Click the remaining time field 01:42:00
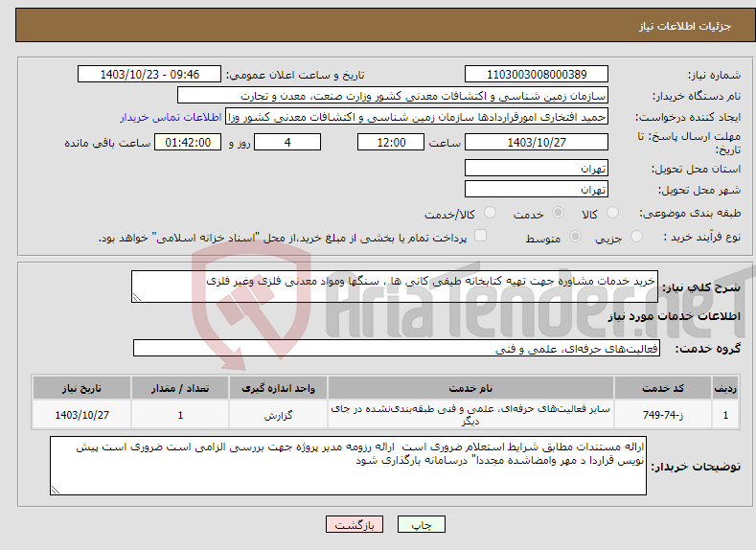The image size is (756, 550). pos(188,142)
